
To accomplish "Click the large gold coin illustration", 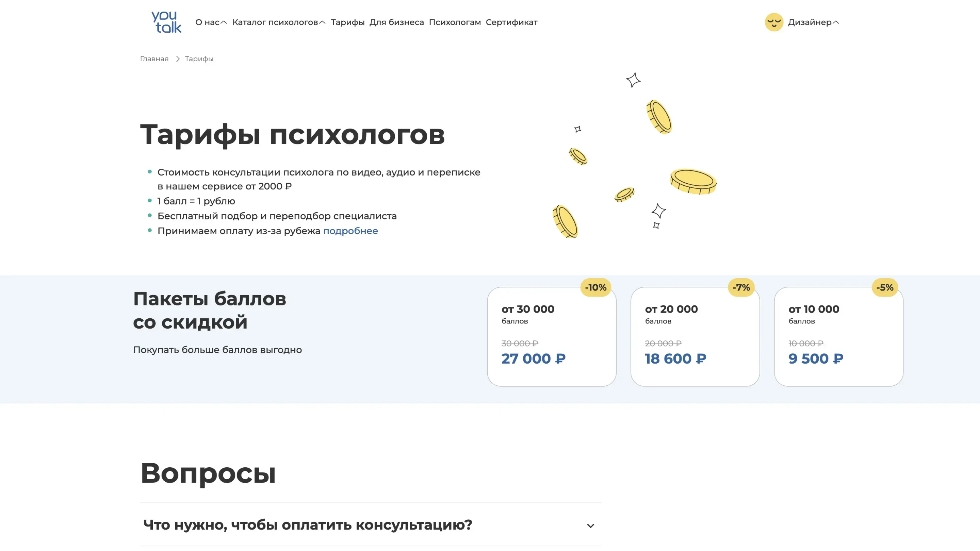I will [x=693, y=181].
